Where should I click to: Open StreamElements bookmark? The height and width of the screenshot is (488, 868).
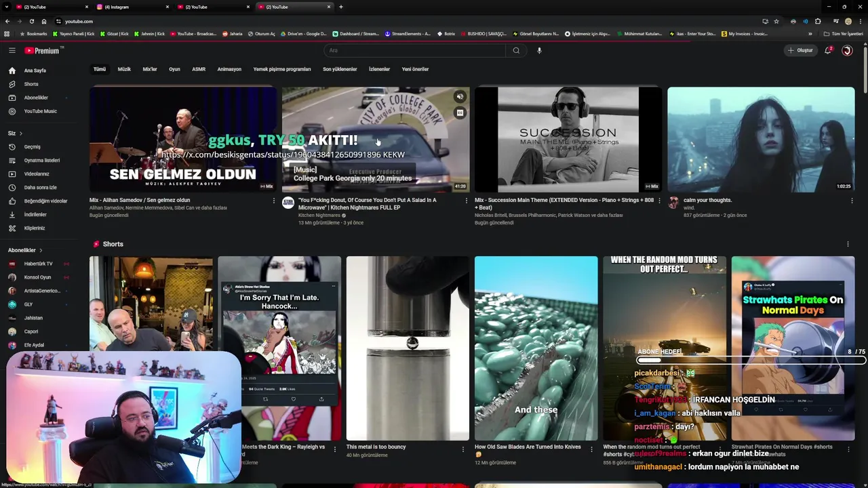coord(408,34)
